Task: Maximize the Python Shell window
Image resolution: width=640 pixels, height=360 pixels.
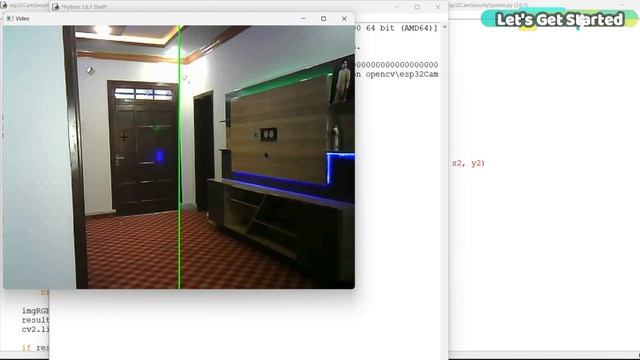Action: click(417, 7)
